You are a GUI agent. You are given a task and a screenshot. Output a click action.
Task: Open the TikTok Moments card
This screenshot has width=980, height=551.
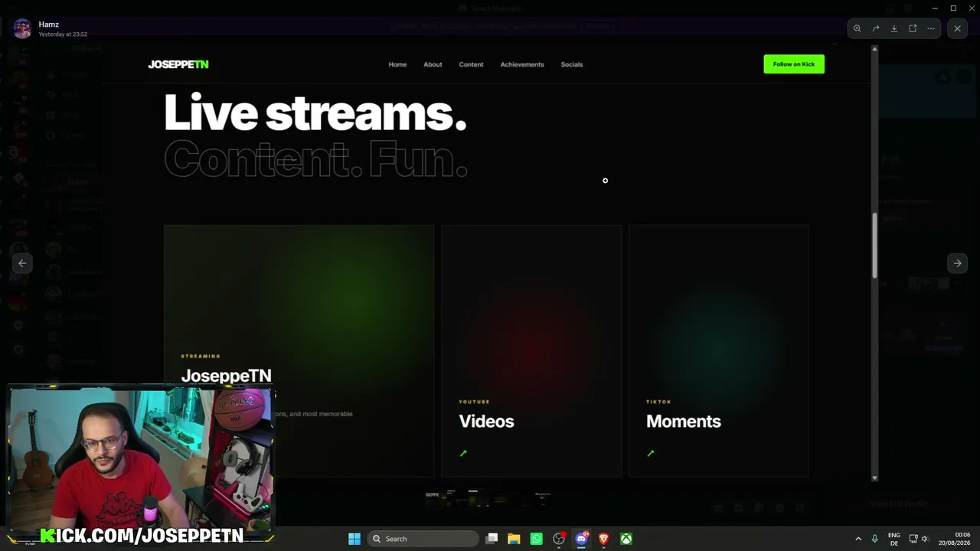[x=719, y=350]
